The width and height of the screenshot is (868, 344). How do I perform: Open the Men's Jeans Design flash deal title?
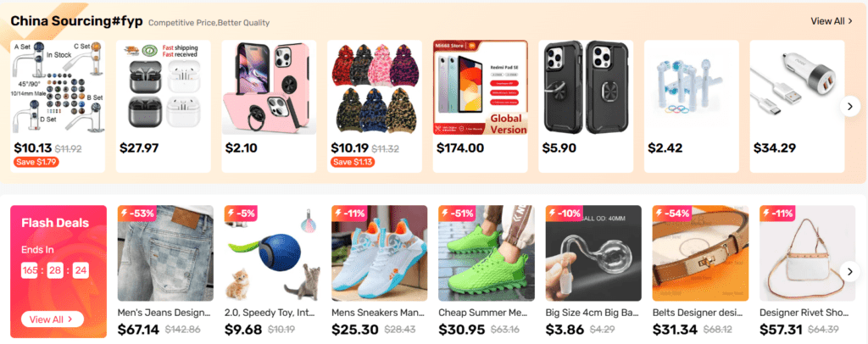click(x=164, y=313)
